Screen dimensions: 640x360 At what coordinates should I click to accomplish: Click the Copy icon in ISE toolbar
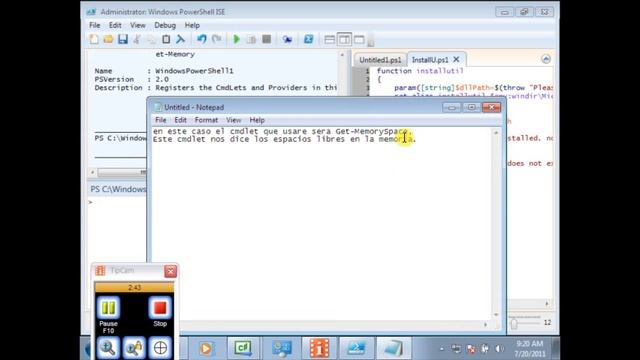click(151, 39)
